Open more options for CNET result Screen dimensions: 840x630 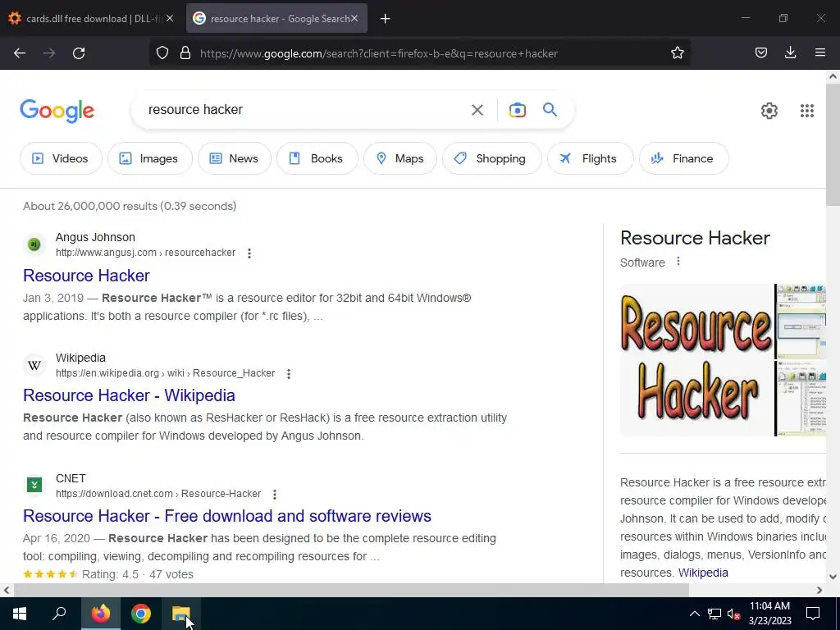click(x=275, y=494)
